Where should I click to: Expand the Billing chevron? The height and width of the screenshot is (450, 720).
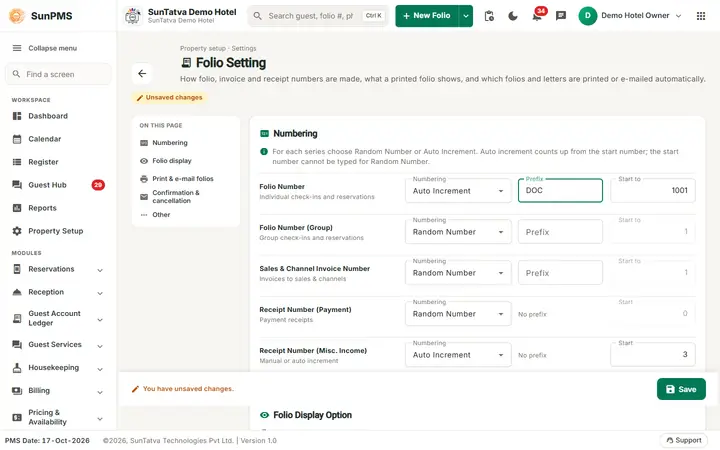(x=100, y=392)
